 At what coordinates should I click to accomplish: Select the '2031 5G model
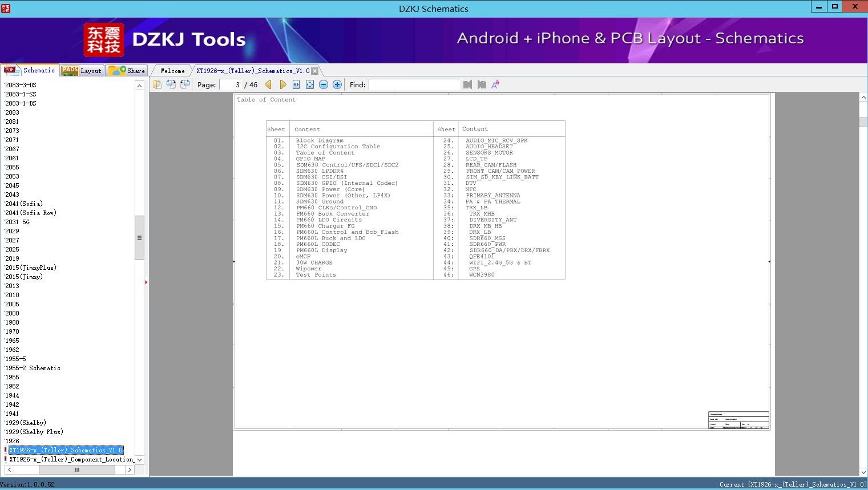click(x=17, y=222)
